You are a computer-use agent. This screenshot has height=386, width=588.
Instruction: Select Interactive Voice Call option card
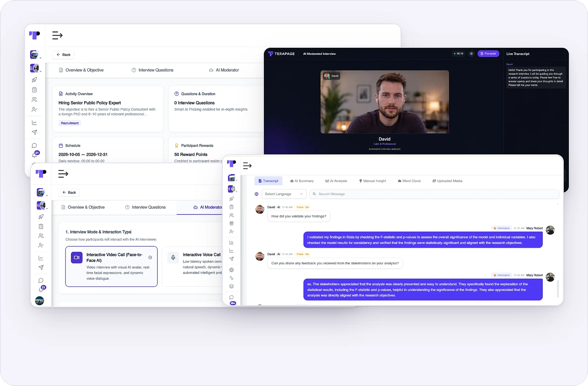click(x=192, y=267)
